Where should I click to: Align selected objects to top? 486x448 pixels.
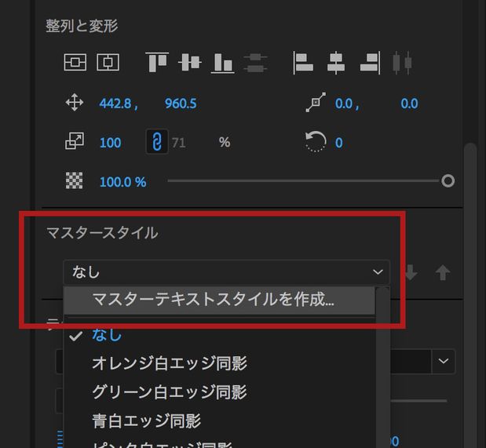[157, 62]
